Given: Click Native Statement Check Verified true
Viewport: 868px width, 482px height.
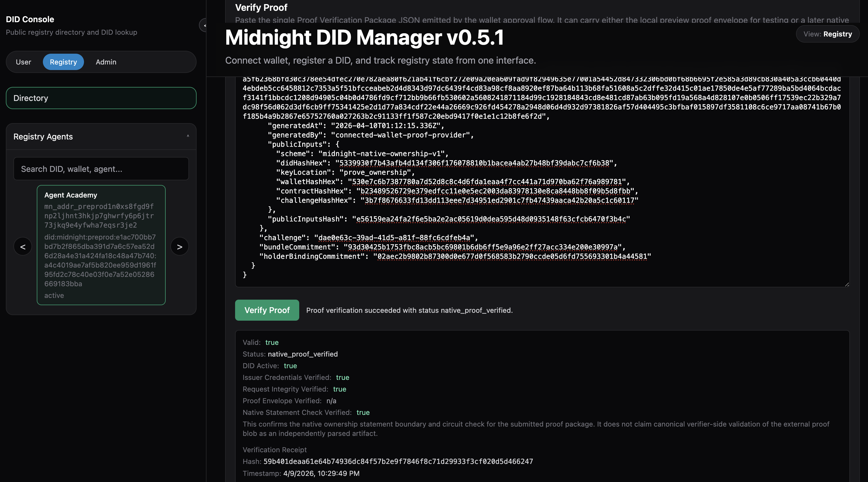Looking at the screenshot, I should tap(363, 413).
